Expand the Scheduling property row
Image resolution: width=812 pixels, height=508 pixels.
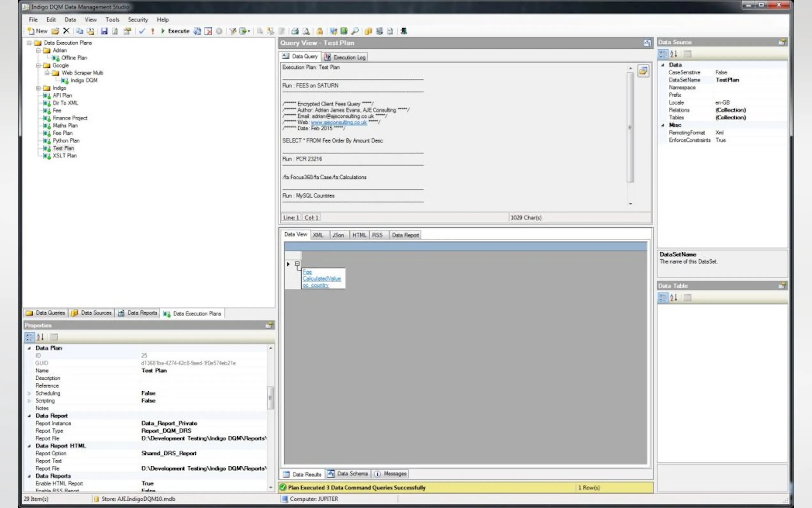tap(29, 393)
